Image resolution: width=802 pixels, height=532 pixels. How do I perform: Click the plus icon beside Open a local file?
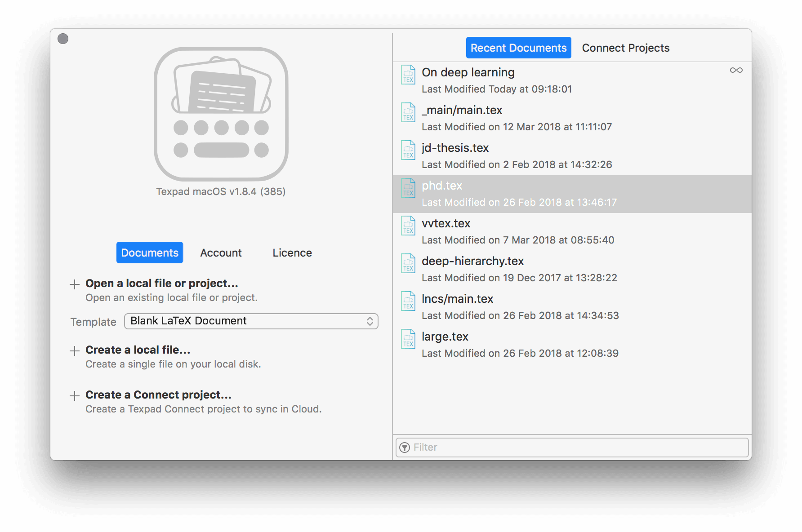[x=75, y=284]
